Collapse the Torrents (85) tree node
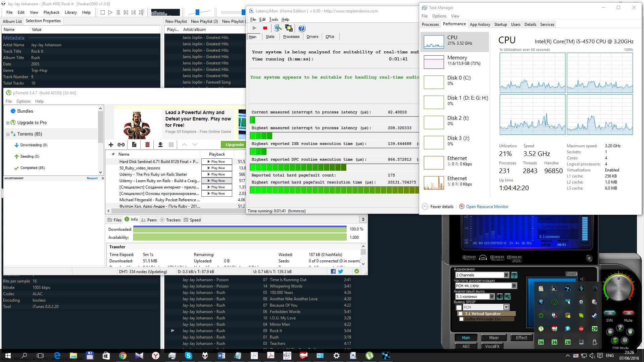 [x=8, y=134]
